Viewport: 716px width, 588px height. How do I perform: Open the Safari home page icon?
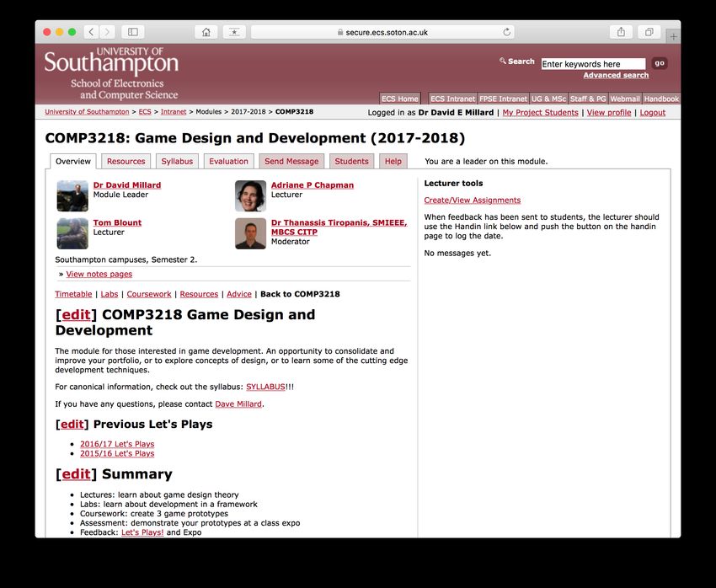coord(206,32)
